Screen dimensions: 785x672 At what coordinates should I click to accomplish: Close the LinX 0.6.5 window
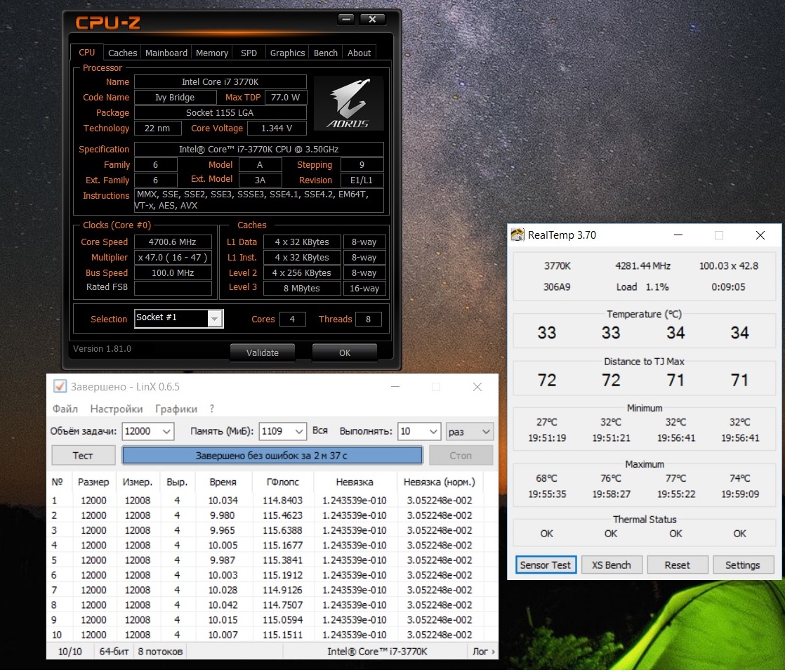pos(477,387)
